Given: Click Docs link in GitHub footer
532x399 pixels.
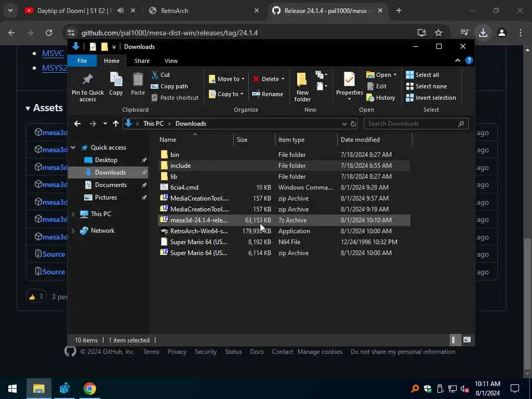Looking at the screenshot, I should pyautogui.click(x=257, y=352).
